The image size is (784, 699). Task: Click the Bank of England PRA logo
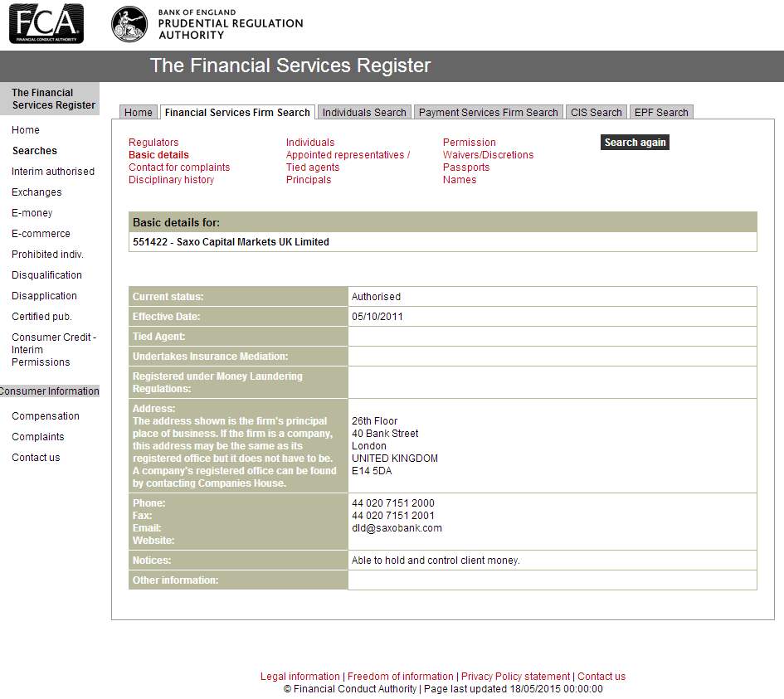207,23
